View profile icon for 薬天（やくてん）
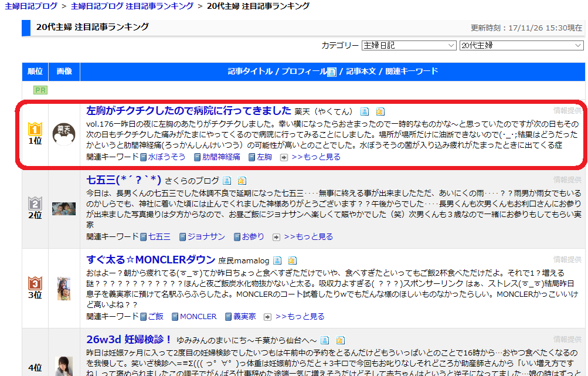This screenshot has width=588, height=376. [365, 111]
